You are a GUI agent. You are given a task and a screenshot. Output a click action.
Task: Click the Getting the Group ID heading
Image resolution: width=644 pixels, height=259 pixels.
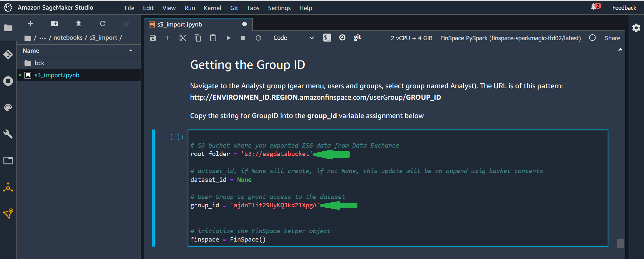point(248,65)
